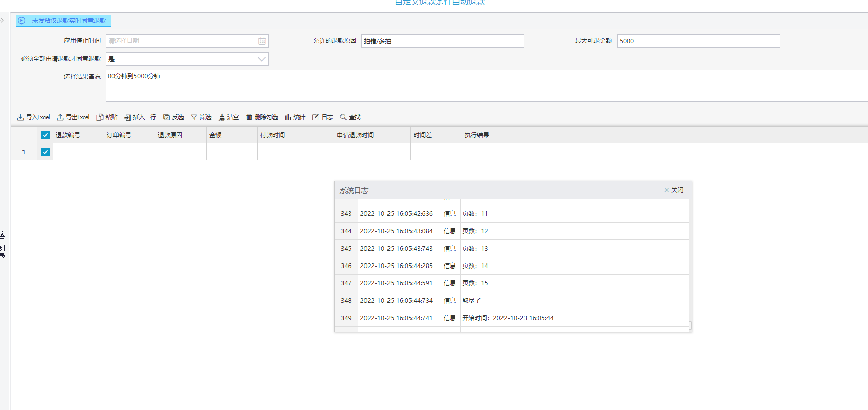The image size is (868, 410).
Task: Click the 订单编号 column header
Action: [130, 135]
